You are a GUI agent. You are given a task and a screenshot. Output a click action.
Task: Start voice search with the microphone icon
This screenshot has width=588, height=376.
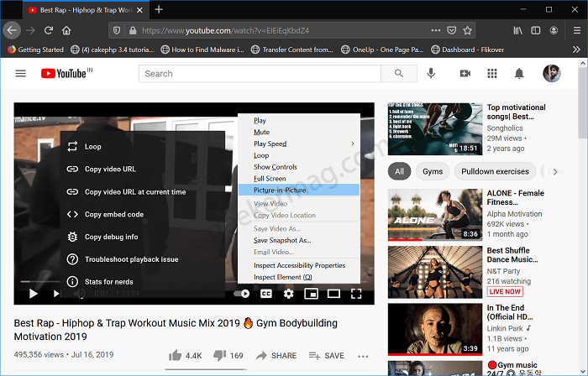click(x=431, y=73)
